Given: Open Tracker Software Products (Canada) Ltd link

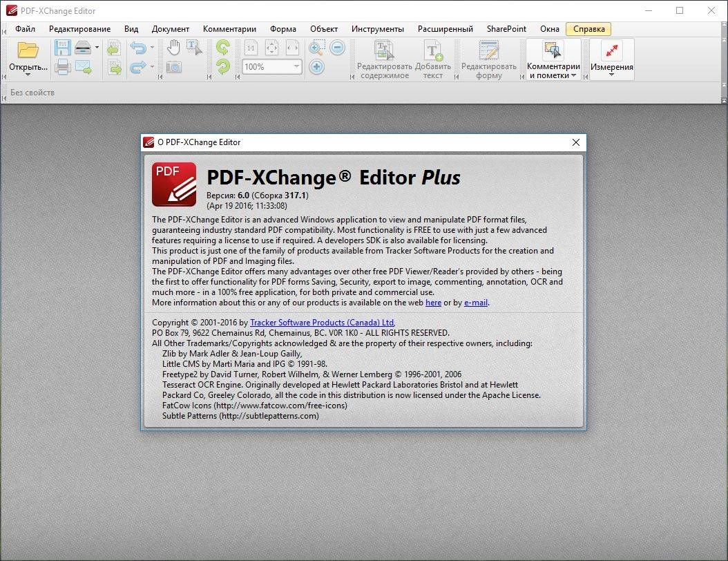Looking at the screenshot, I should click(322, 323).
